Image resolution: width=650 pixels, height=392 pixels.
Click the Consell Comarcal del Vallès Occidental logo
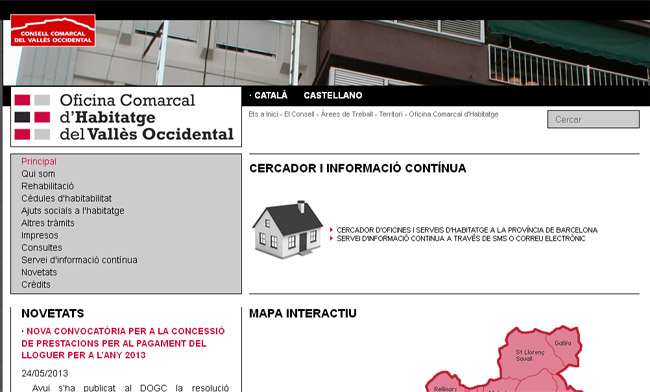pos(53,31)
